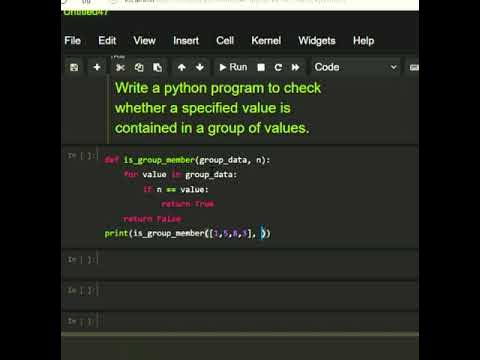Click the 'if n == value:' line

pyautogui.click(x=176, y=190)
